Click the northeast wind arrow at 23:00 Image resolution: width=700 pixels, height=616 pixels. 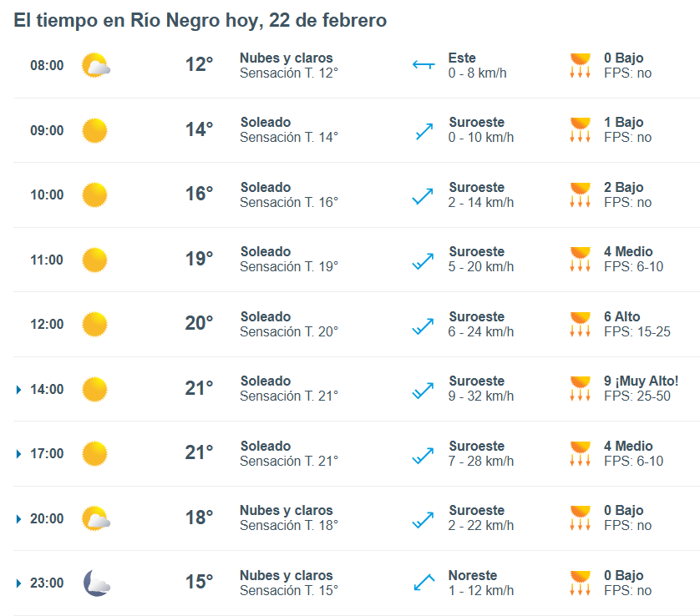pos(424,583)
